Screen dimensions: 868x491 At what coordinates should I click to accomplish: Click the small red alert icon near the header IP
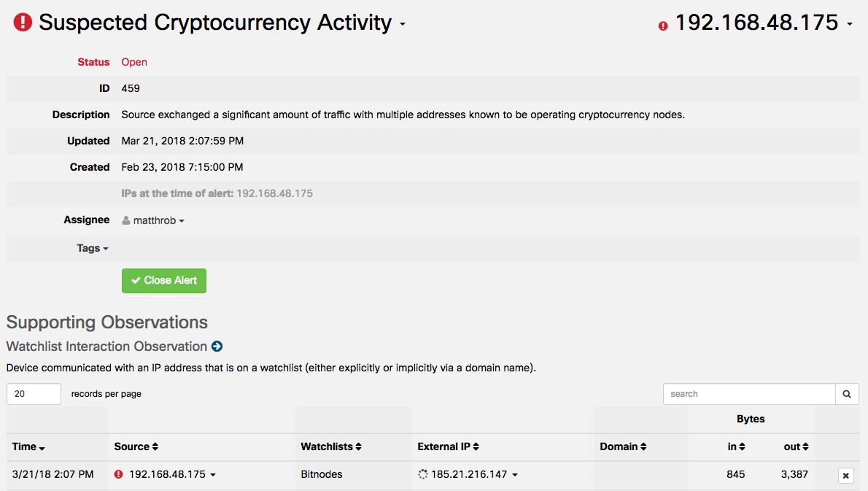663,26
